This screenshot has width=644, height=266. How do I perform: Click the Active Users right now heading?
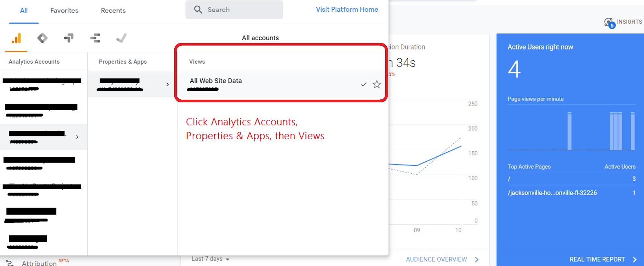coord(540,47)
